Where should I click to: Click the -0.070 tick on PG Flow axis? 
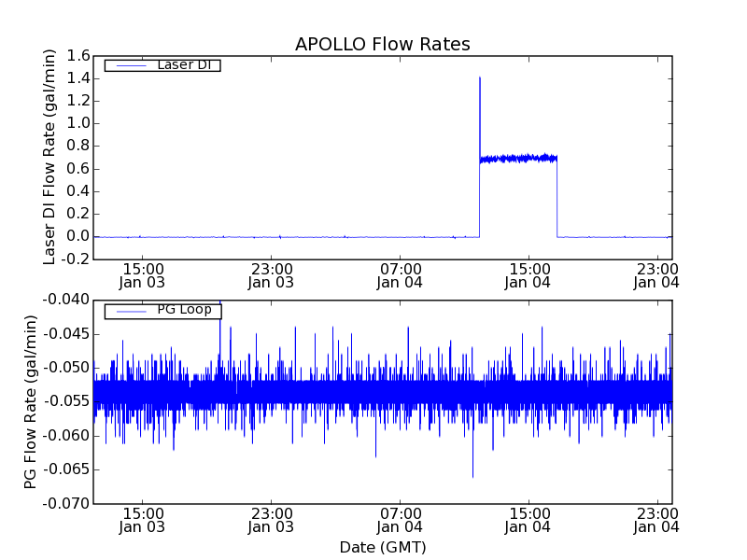tap(66, 503)
